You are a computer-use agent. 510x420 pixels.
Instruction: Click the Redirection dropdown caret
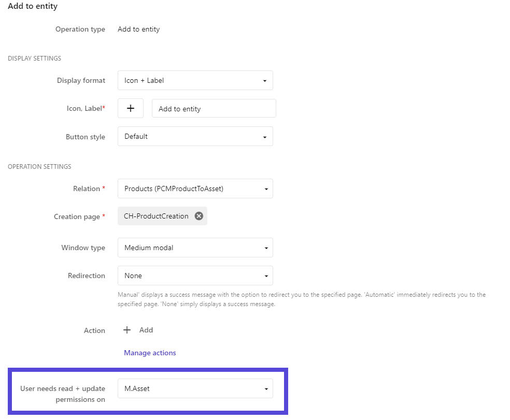tap(266, 276)
